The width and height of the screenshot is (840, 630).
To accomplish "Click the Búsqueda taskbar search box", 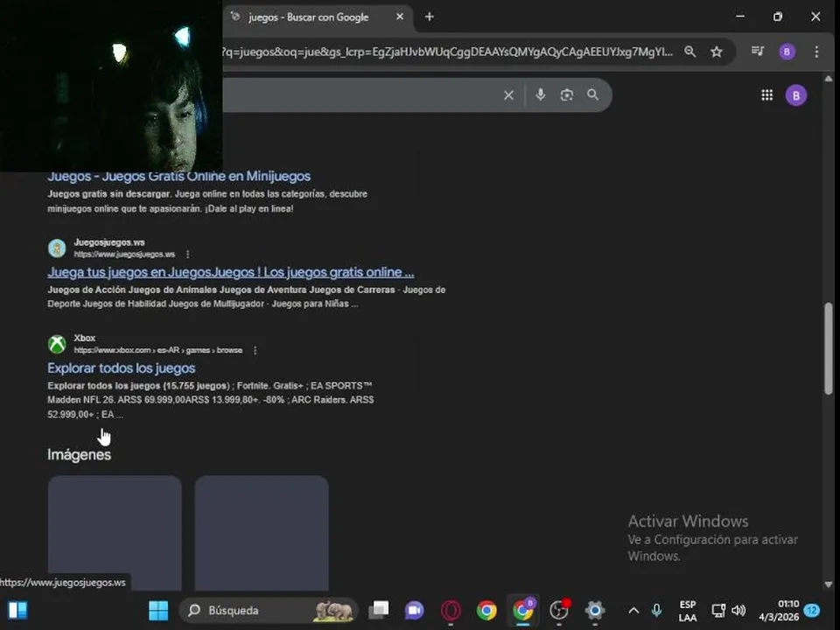I will 268,610.
